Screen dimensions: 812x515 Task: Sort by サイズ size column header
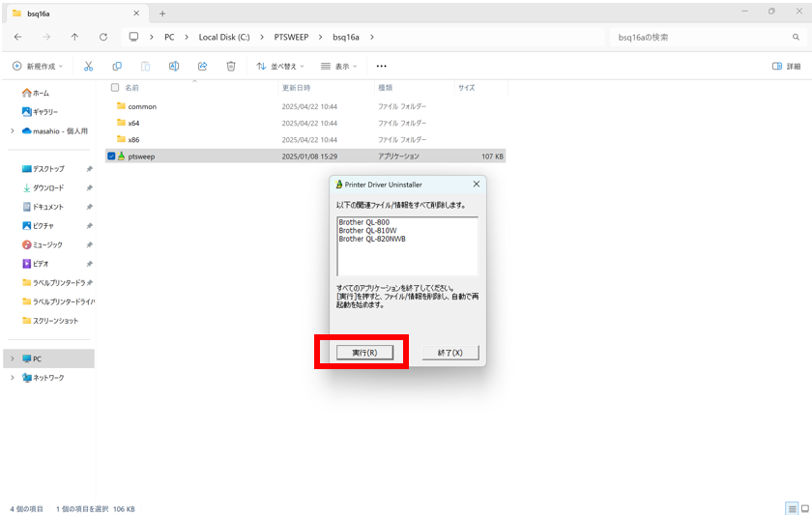click(x=466, y=88)
